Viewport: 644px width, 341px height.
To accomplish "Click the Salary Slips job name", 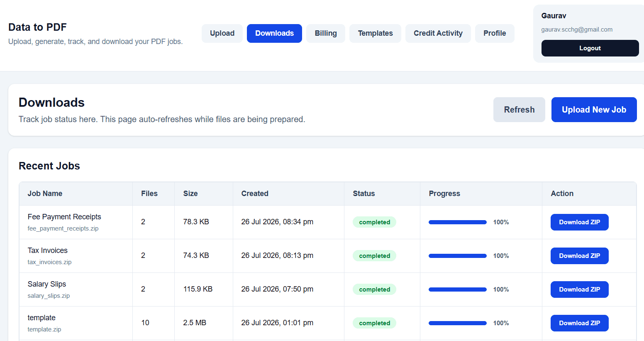I will click(47, 284).
